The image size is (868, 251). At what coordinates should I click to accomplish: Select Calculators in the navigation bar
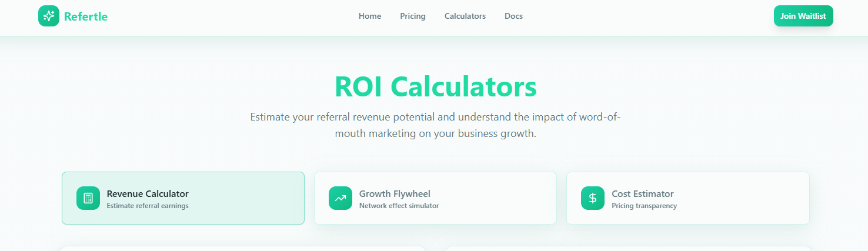pos(465,16)
